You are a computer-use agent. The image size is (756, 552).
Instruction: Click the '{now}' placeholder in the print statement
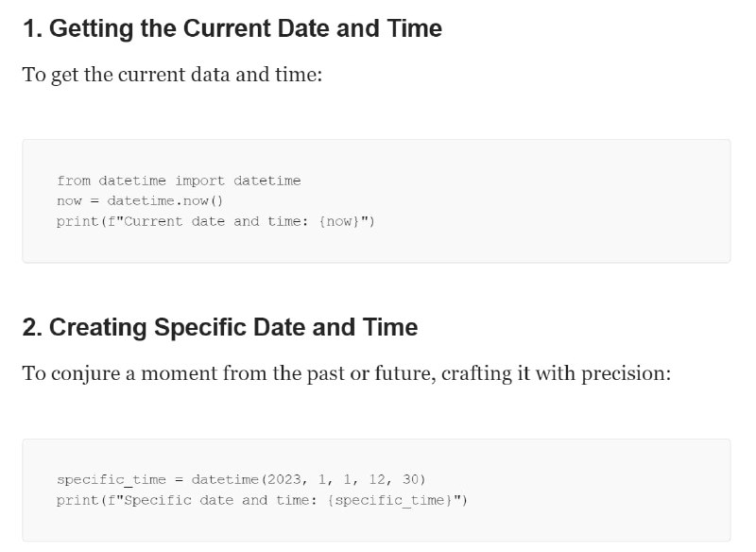339,222
